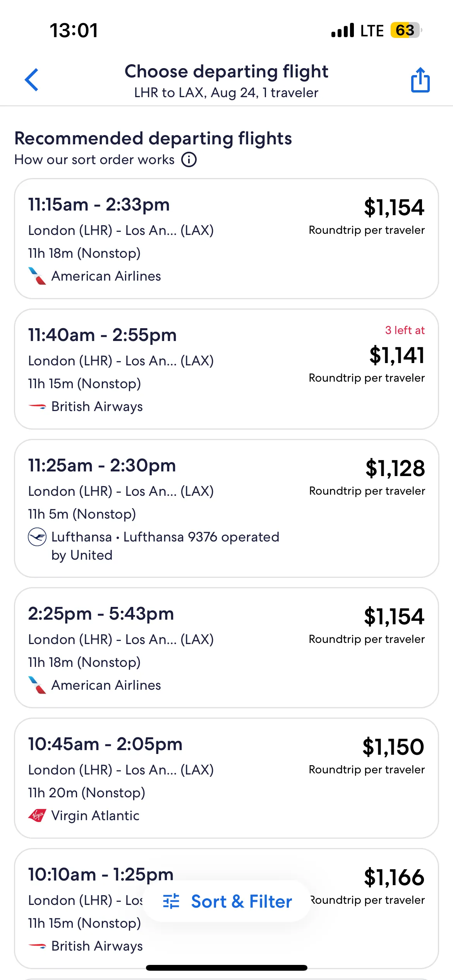Tap the $1,141 British Airways price
This screenshot has height=980, width=453.
point(397,355)
